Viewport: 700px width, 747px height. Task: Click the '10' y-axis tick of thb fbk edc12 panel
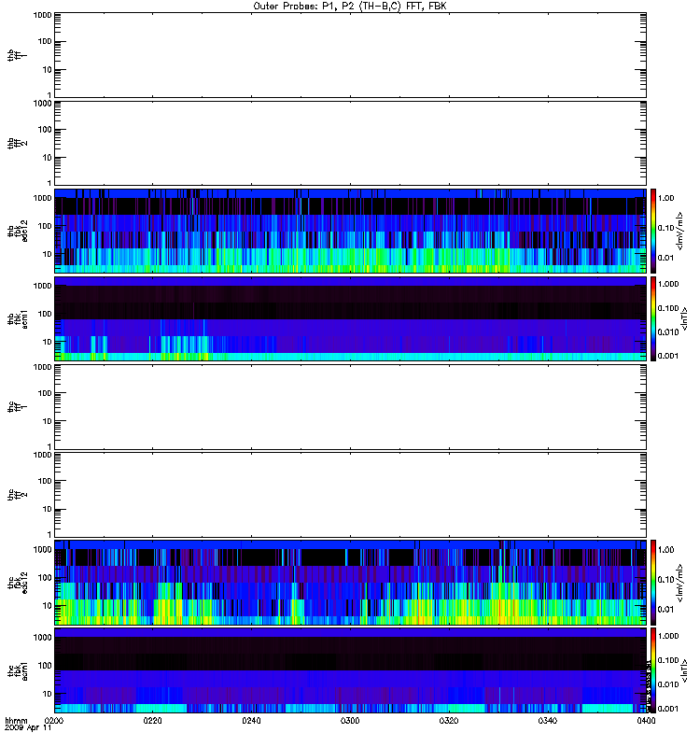point(48,254)
